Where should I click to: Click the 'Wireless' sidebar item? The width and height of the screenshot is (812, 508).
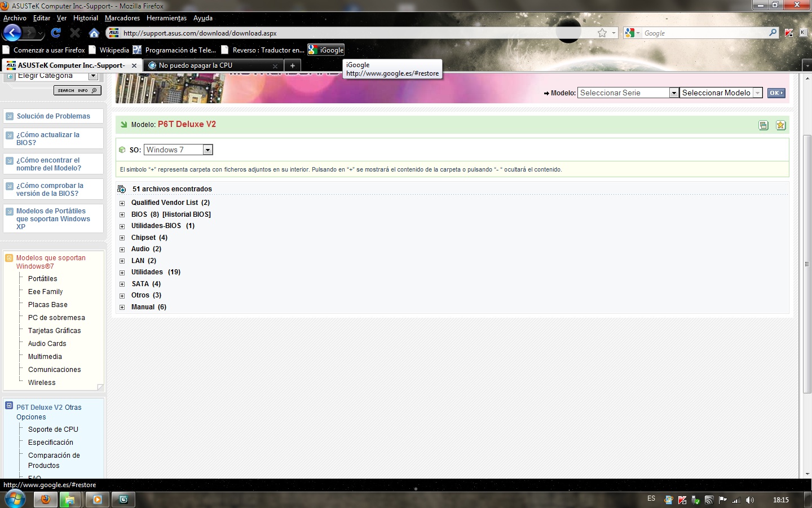coord(42,383)
